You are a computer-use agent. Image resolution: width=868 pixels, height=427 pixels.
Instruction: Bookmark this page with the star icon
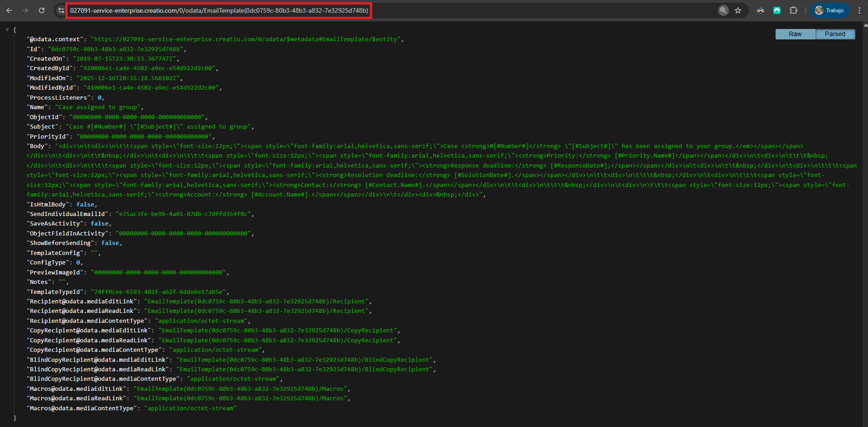point(738,10)
